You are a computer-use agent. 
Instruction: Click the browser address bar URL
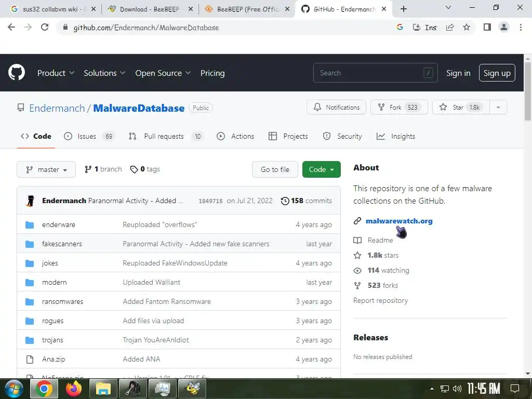[x=146, y=28]
